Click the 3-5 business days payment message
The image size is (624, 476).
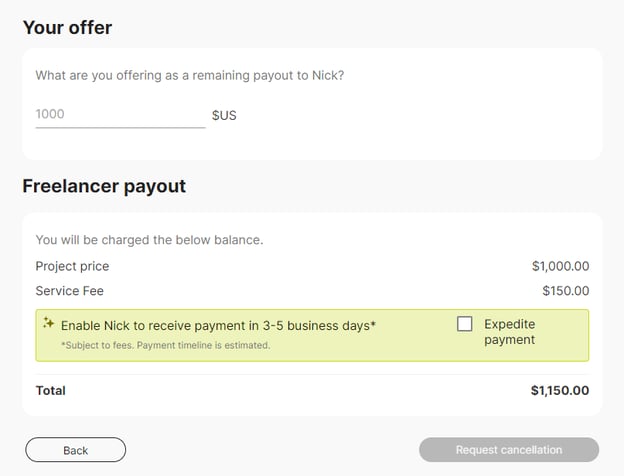[x=218, y=325]
